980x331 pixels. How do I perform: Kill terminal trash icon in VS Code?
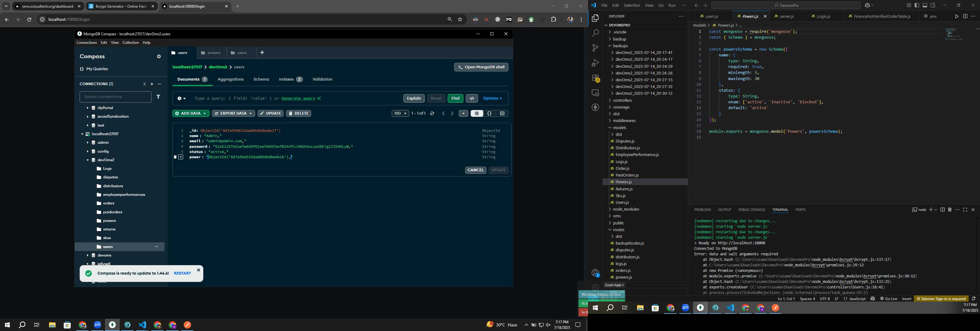[950, 210]
